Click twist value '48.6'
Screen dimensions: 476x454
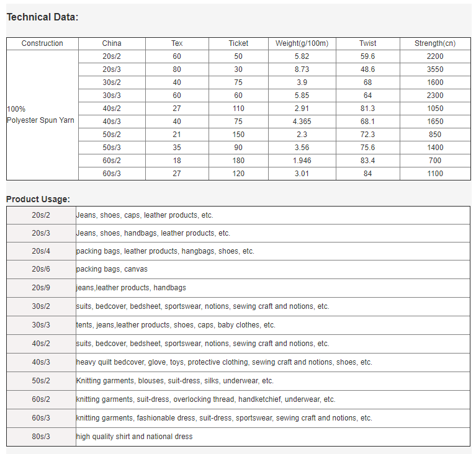pyautogui.click(x=367, y=69)
